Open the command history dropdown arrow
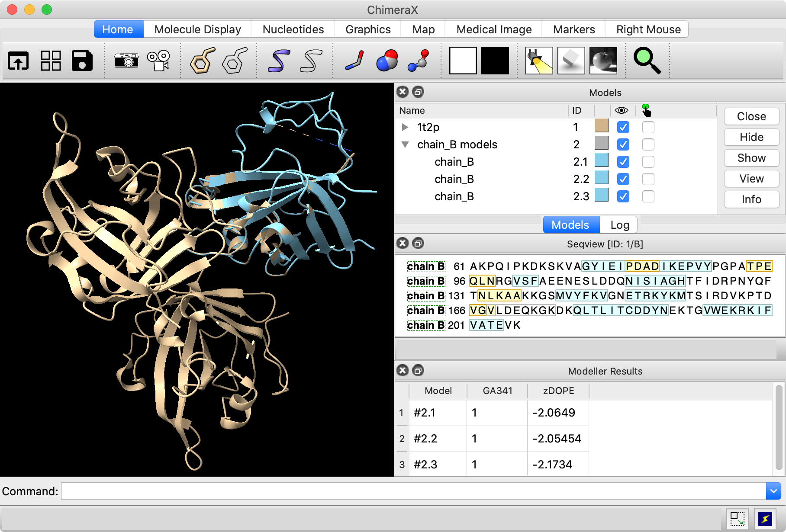Image resolution: width=786 pixels, height=532 pixels. coord(773,491)
